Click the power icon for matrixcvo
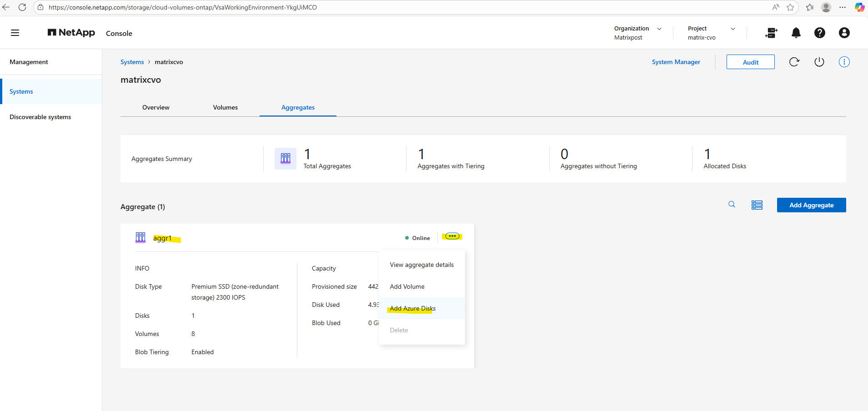Screen dimensions: 868x411 (x=819, y=62)
